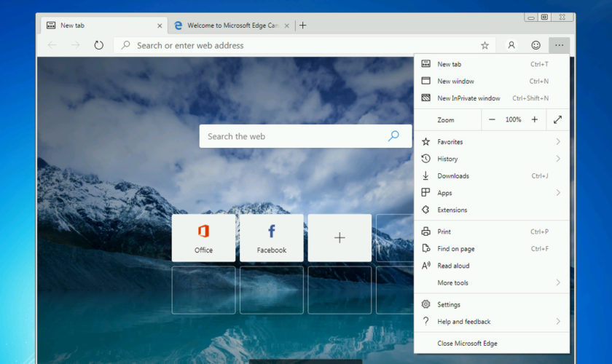Viewport: 612px width, 364px height.
Task: Increase zoom with the plus button
Action: (x=534, y=119)
